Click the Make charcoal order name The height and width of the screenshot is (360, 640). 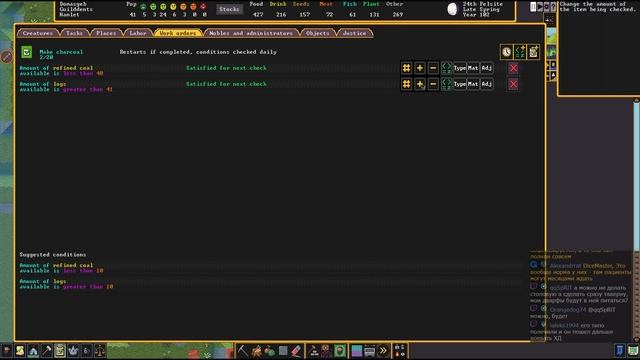(x=61, y=52)
